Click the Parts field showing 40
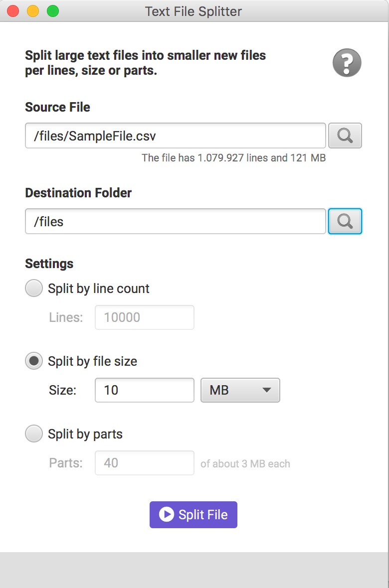 144,463
